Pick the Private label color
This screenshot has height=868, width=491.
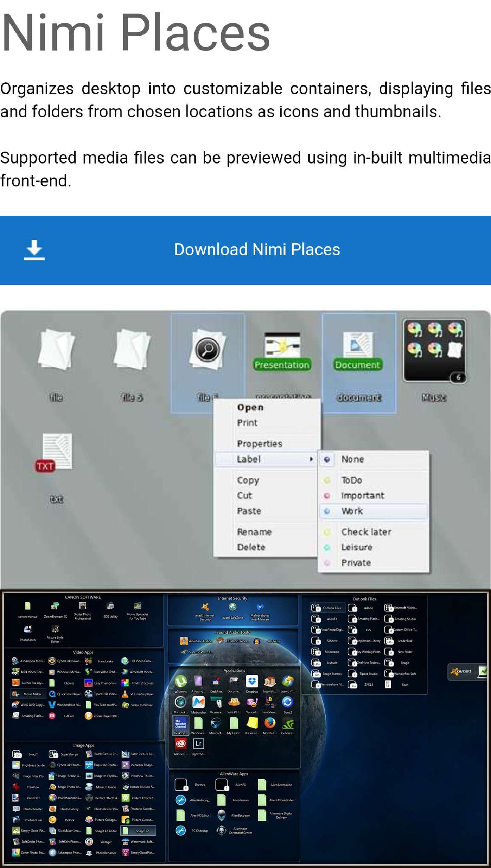(x=327, y=563)
